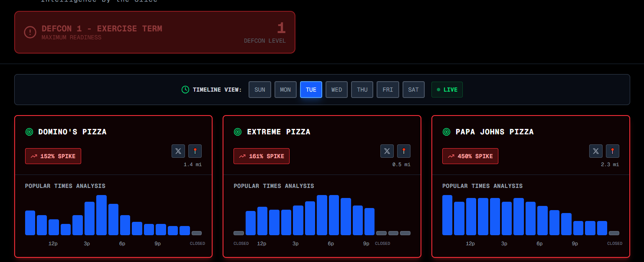Click the TIMELINE VIEW label

point(217,90)
